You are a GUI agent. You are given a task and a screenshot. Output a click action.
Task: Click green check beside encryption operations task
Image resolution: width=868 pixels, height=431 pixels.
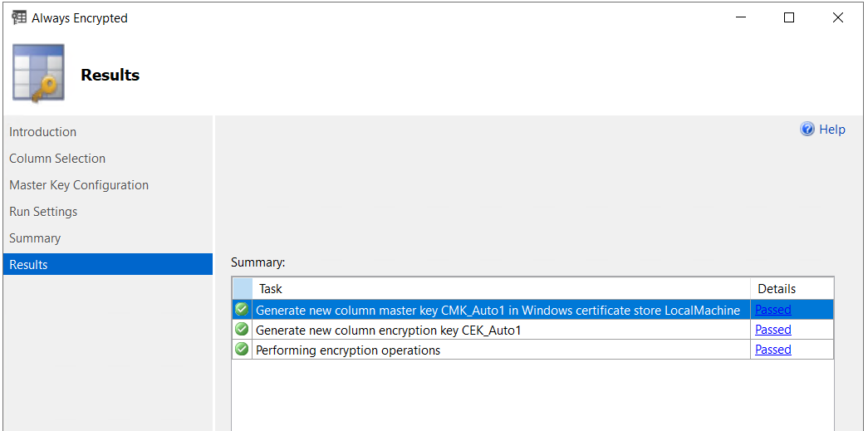(242, 350)
